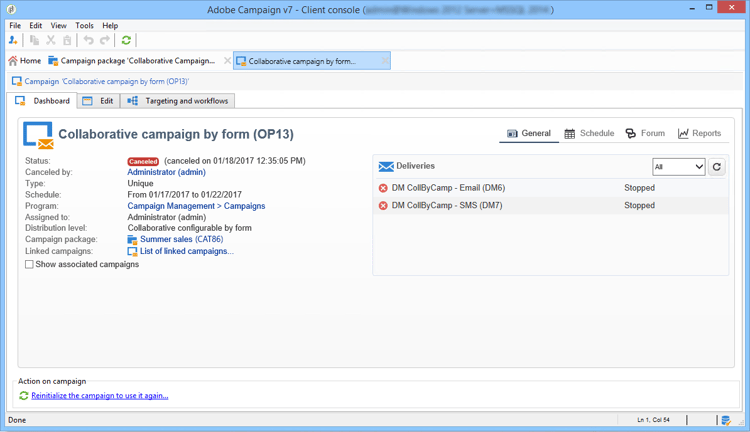
Task: Open the Summer sales (CAT86) link
Action: pyautogui.click(x=182, y=239)
